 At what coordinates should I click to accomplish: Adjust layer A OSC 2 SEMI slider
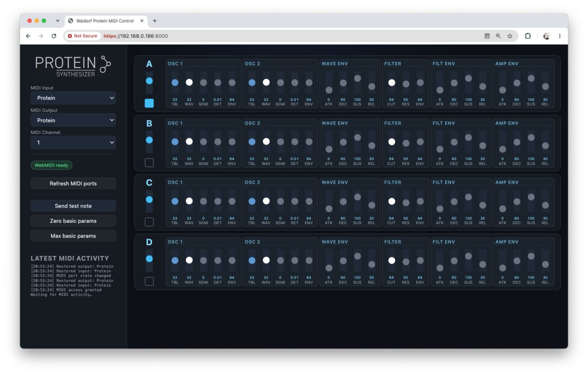[280, 83]
